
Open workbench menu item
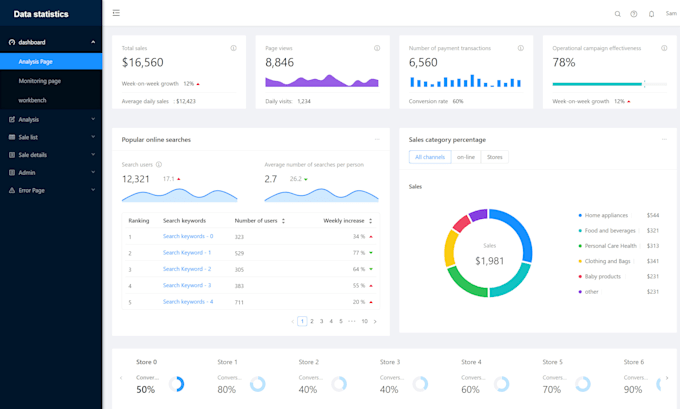click(51, 100)
